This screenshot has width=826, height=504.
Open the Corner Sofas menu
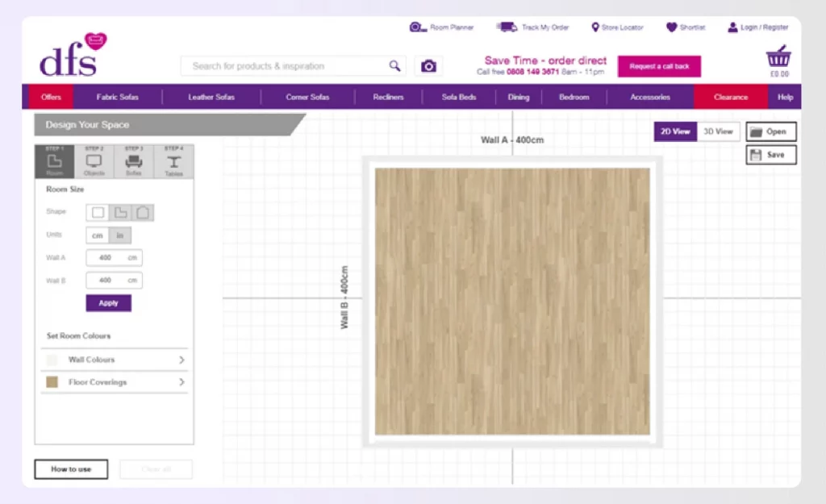(x=307, y=98)
